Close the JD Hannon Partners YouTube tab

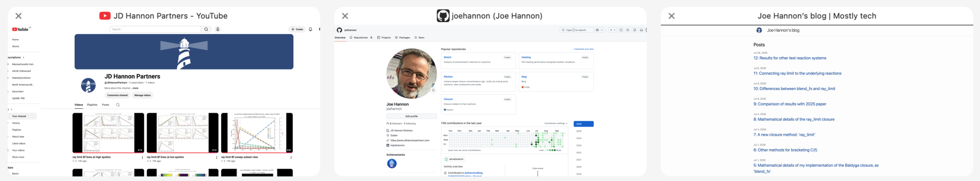pos(18,16)
